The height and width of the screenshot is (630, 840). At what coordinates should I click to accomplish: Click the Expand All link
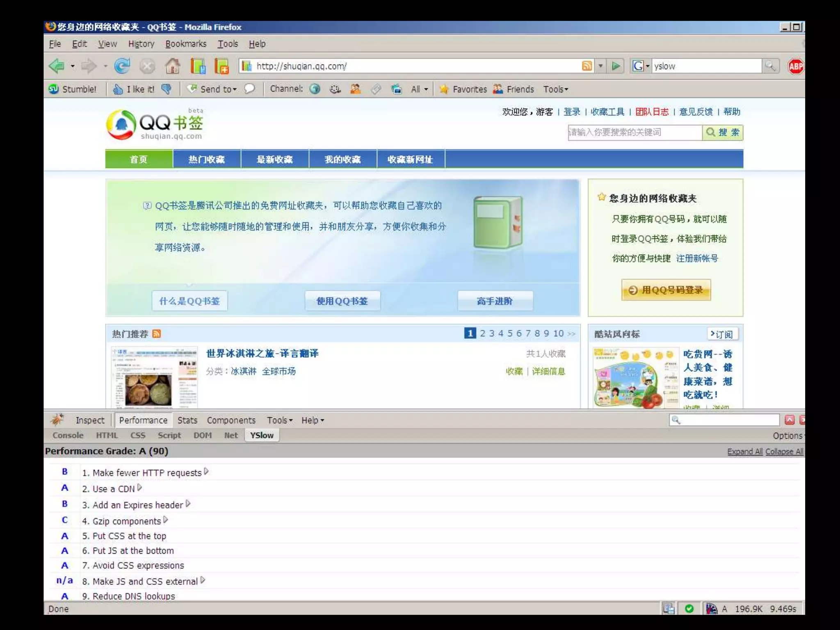(744, 451)
